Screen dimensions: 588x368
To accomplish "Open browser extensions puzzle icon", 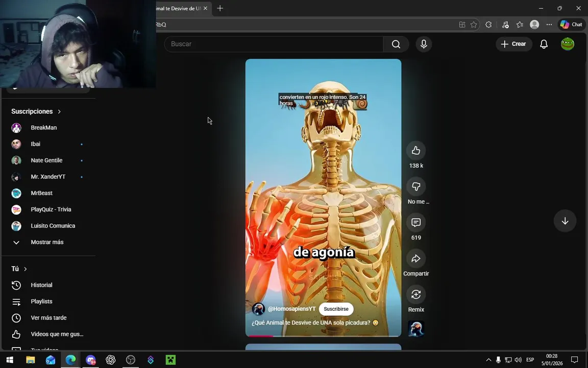I will point(488,25).
